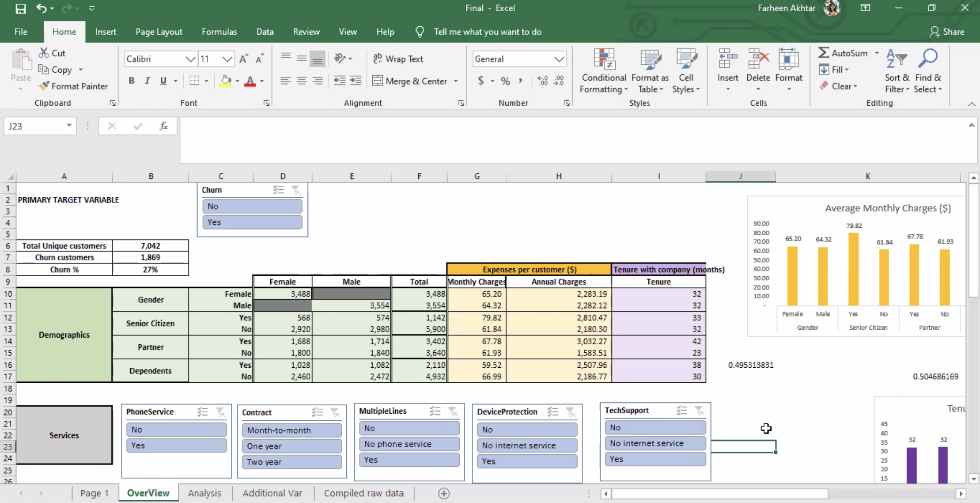This screenshot has width=980, height=503.
Task: Toggle multi-select on DeviceProtection slicer
Action: (553, 412)
